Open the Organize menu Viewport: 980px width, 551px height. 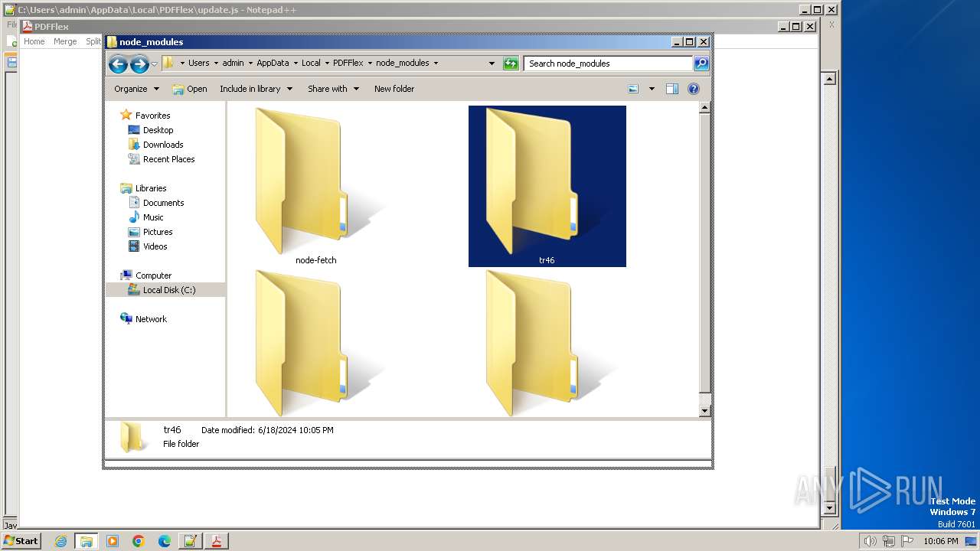coord(137,89)
